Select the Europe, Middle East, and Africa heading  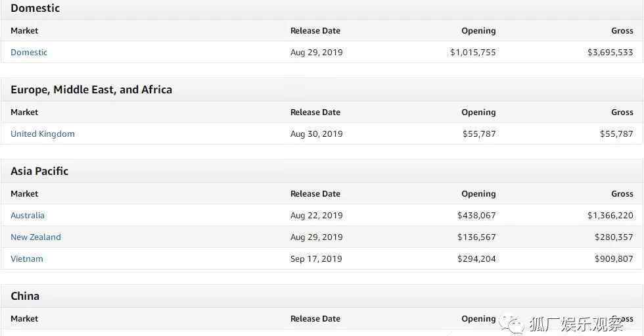(91, 90)
